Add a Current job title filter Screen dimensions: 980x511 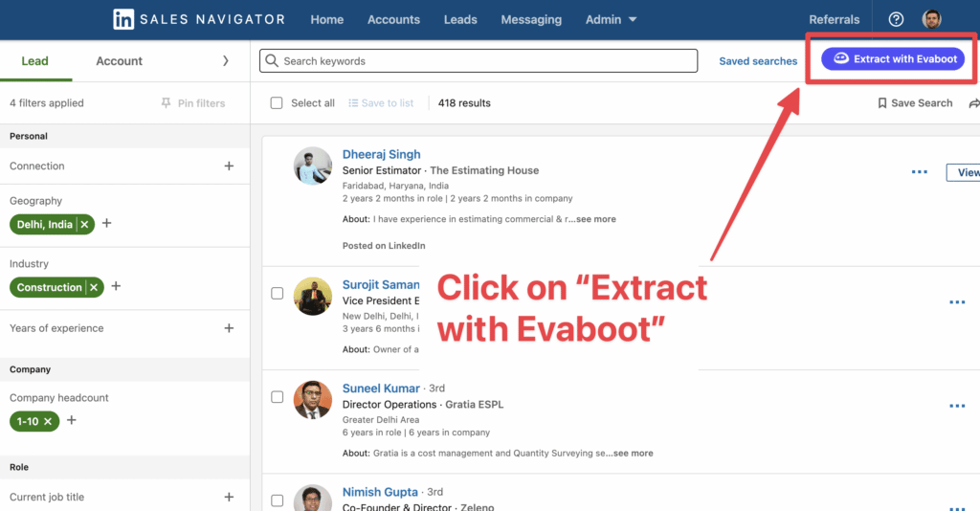pyautogui.click(x=229, y=498)
